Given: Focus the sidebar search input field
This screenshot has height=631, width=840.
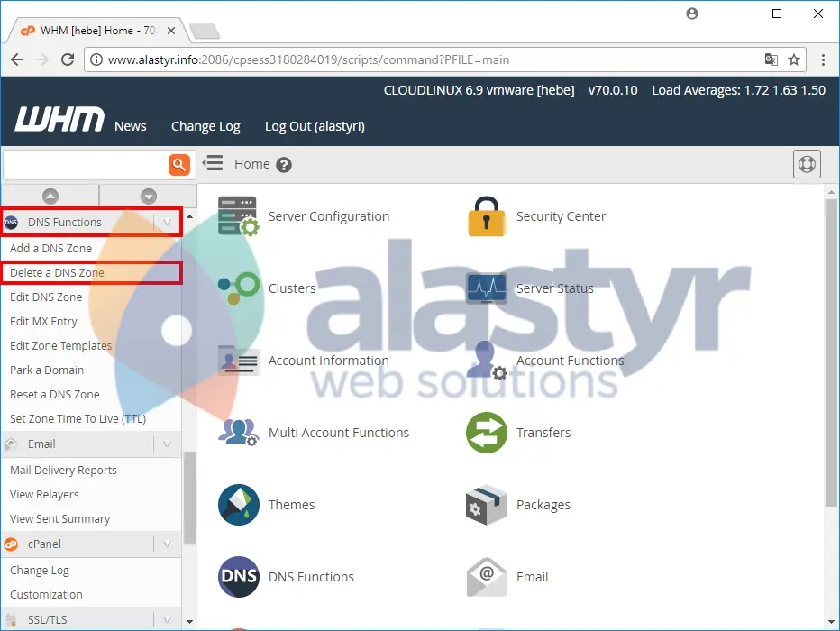Looking at the screenshot, I should pos(86,164).
